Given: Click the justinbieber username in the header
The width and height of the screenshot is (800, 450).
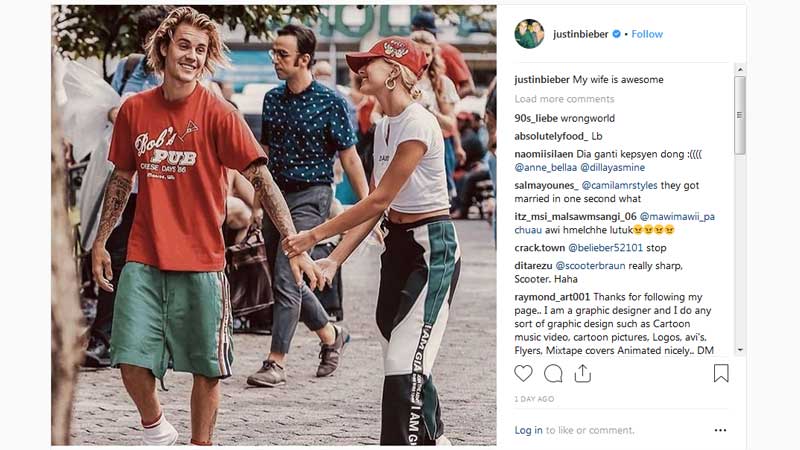Looking at the screenshot, I should tap(581, 34).
